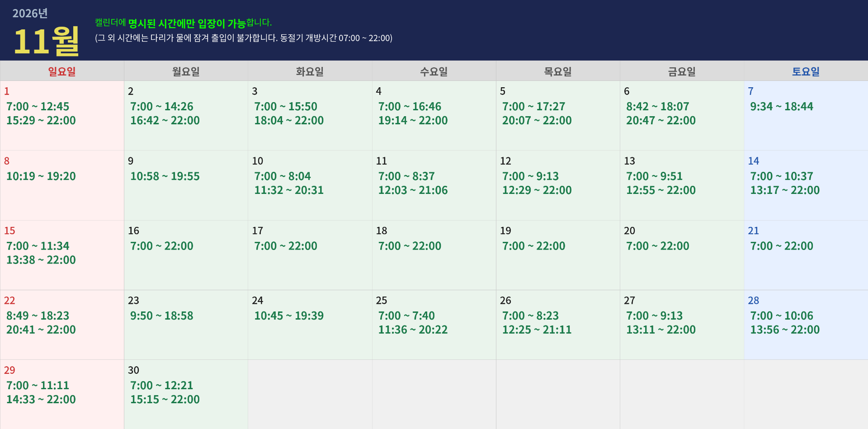Image resolution: width=868 pixels, height=429 pixels.
Task: Click the date number 21
Action: point(753,231)
